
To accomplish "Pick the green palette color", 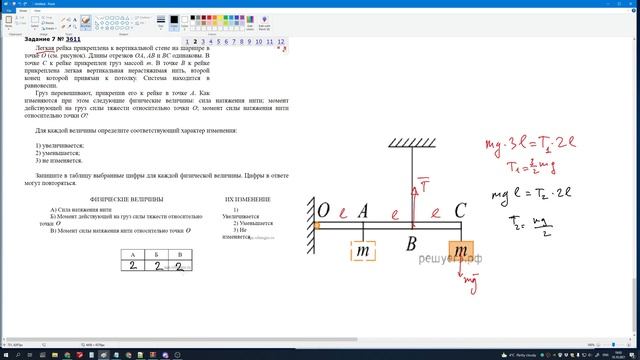I will click(x=225, y=18).
